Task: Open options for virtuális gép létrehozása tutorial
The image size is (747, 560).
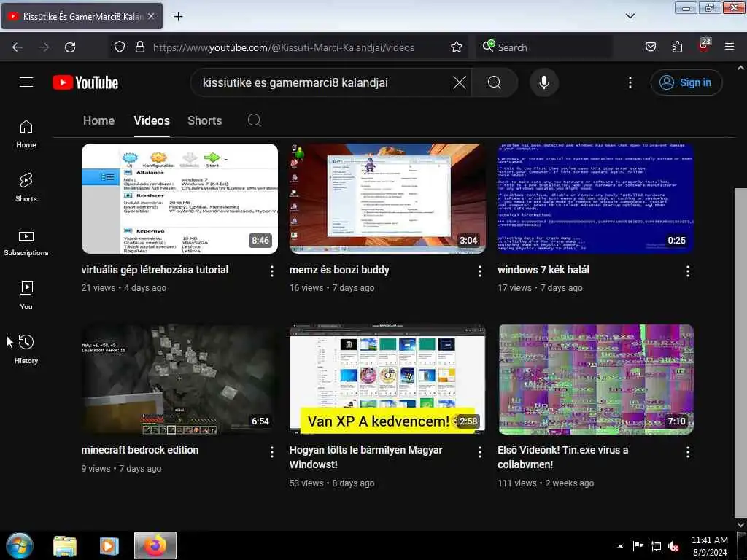Action: point(271,271)
